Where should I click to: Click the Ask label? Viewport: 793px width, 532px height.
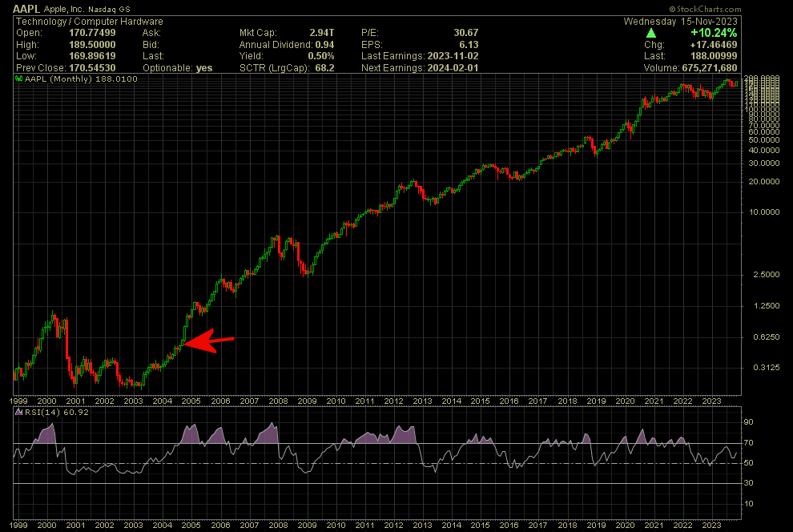coord(151,33)
